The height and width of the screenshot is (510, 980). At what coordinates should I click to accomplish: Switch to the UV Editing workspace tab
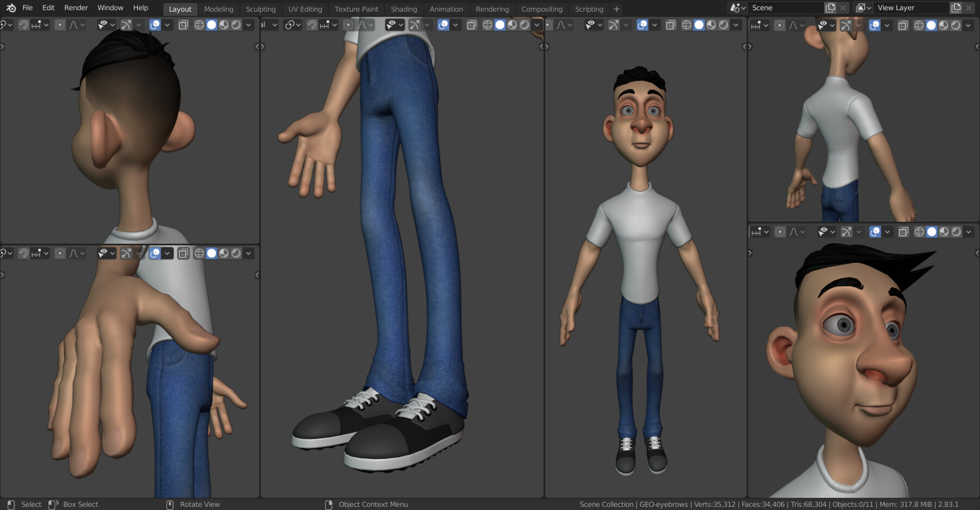305,9
